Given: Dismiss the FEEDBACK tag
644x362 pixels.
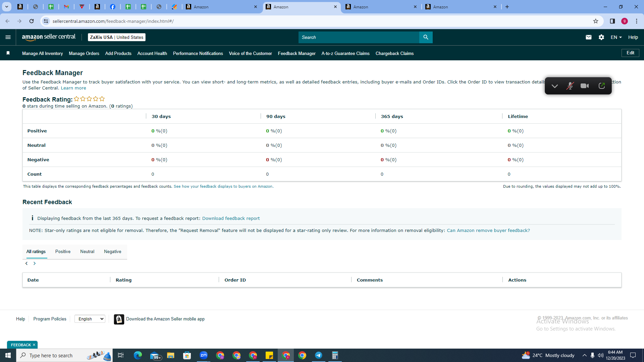Looking at the screenshot, I should pyautogui.click(x=34, y=345).
